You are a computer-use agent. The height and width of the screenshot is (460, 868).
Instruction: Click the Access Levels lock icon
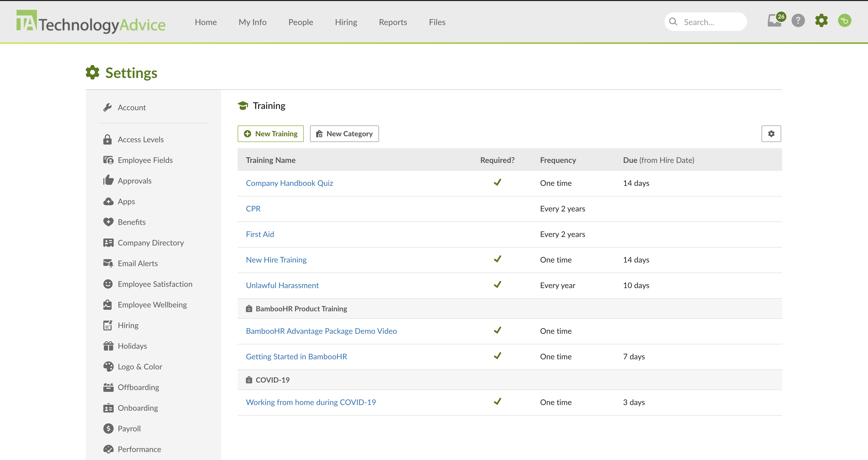click(107, 139)
